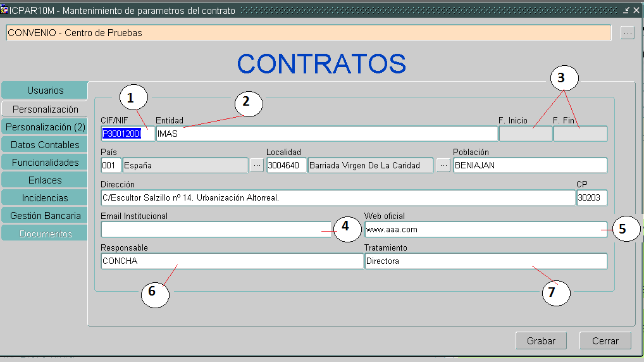Click the Cerrar button
Image resolution: width=644 pixels, height=362 pixels.
click(605, 340)
